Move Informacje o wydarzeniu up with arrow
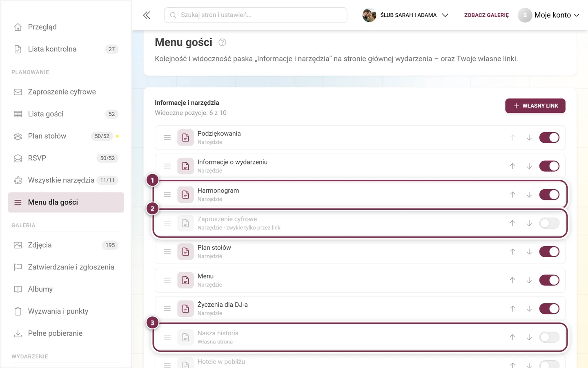Screen dimensions: 588x368 tap(512, 166)
